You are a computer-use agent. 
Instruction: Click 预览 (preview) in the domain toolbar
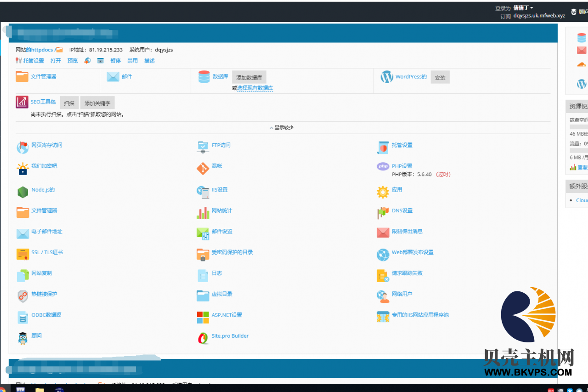[73, 61]
